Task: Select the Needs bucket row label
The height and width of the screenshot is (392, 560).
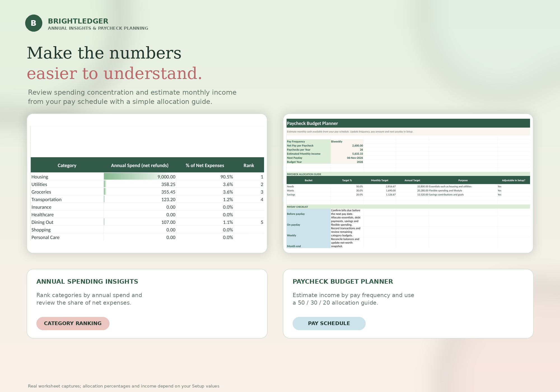Action: tap(290, 186)
